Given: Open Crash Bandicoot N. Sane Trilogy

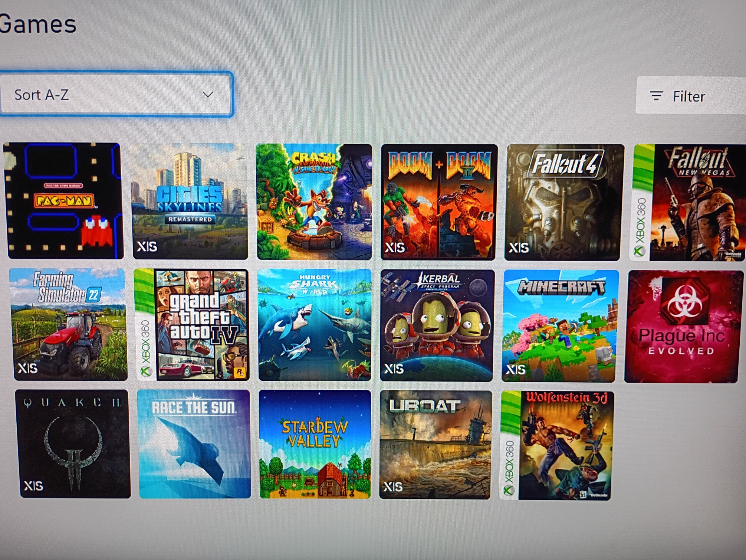Looking at the screenshot, I should [314, 202].
